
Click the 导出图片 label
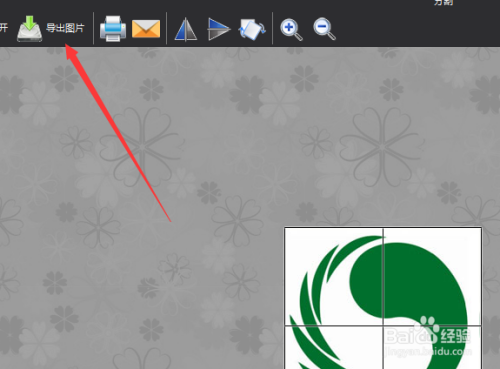click(x=65, y=28)
